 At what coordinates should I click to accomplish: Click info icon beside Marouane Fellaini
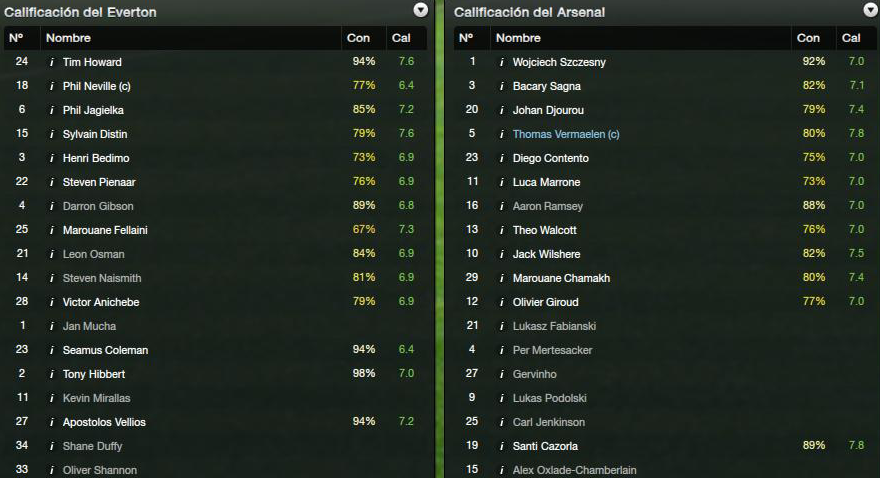(x=52, y=230)
